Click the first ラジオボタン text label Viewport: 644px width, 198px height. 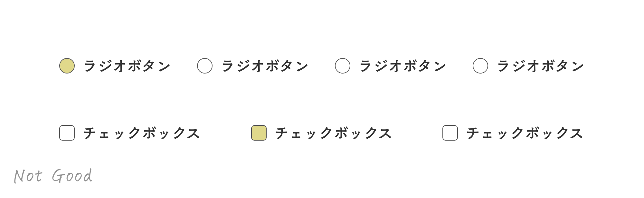coord(127,66)
